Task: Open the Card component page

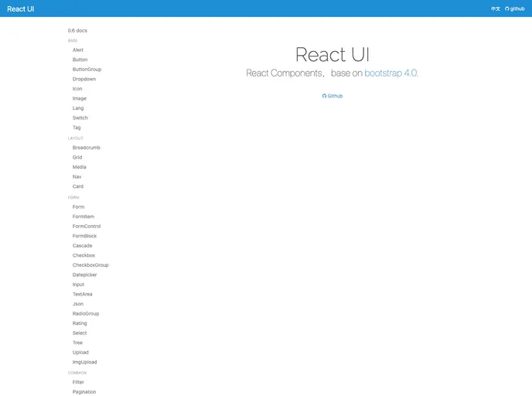Action: pyautogui.click(x=77, y=186)
